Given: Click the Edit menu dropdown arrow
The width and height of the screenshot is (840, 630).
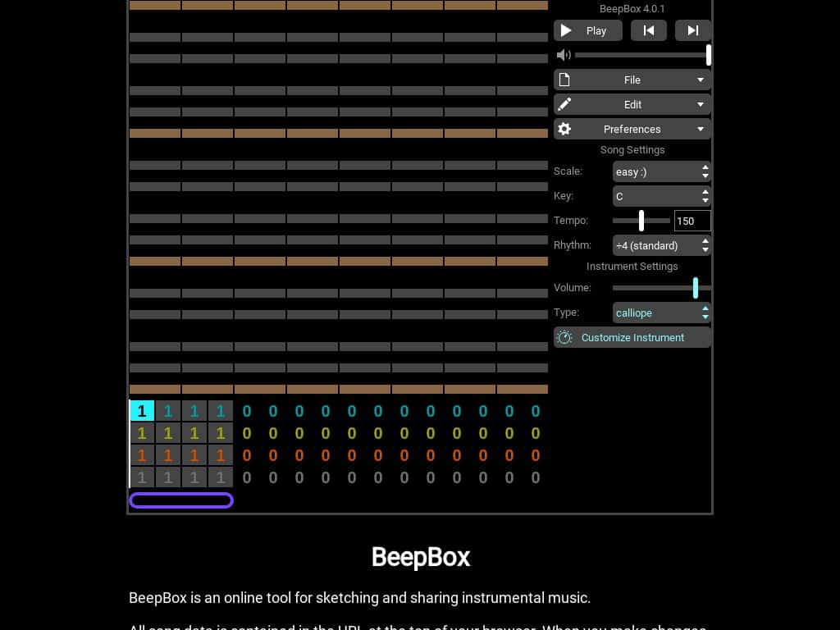Looking at the screenshot, I should 701,104.
